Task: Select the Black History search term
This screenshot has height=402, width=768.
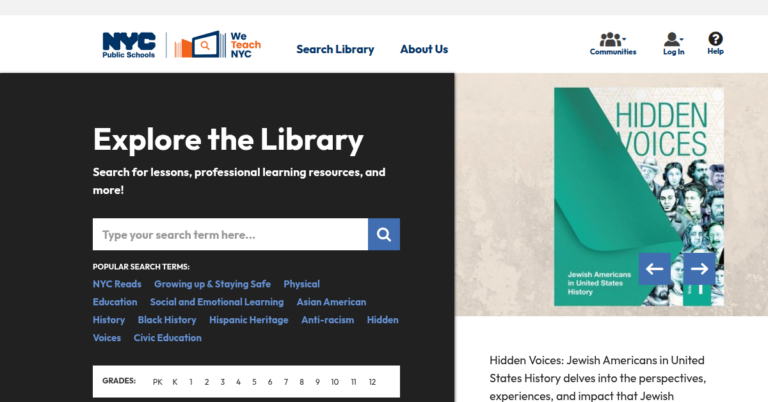Action: [x=167, y=320]
